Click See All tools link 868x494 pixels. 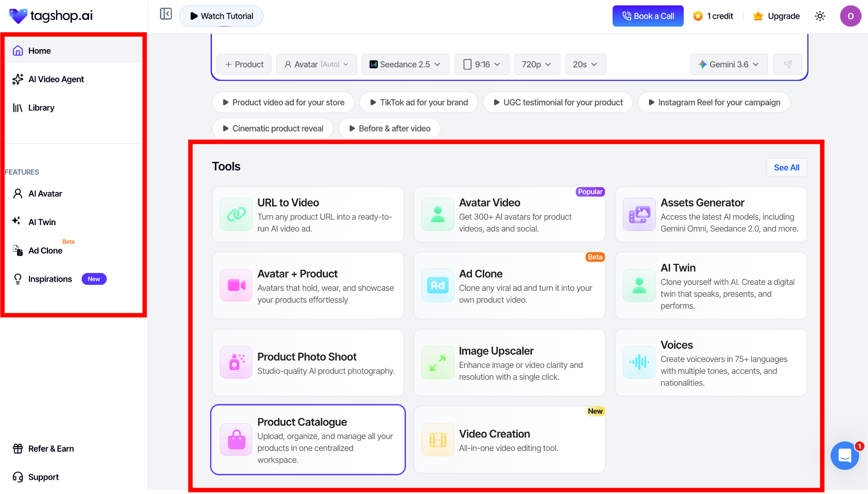point(787,167)
